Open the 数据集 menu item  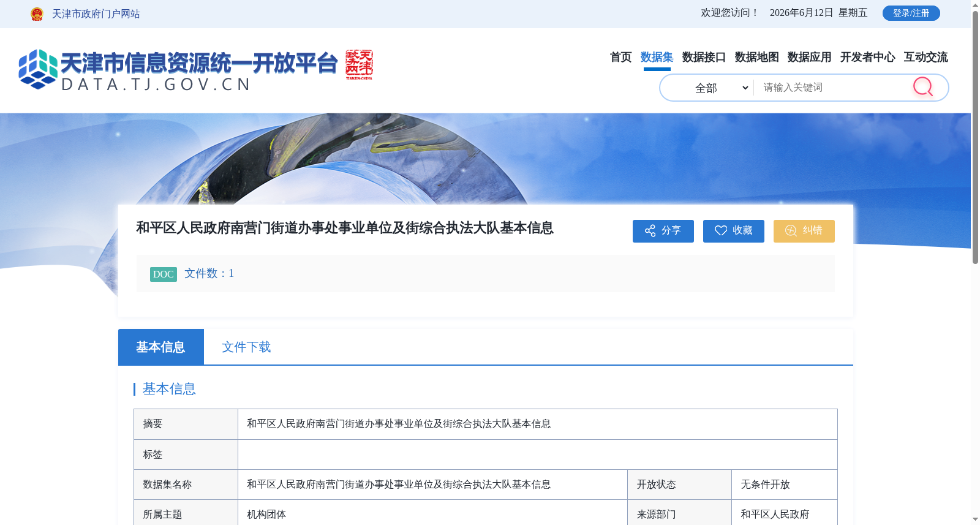pyautogui.click(x=657, y=57)
